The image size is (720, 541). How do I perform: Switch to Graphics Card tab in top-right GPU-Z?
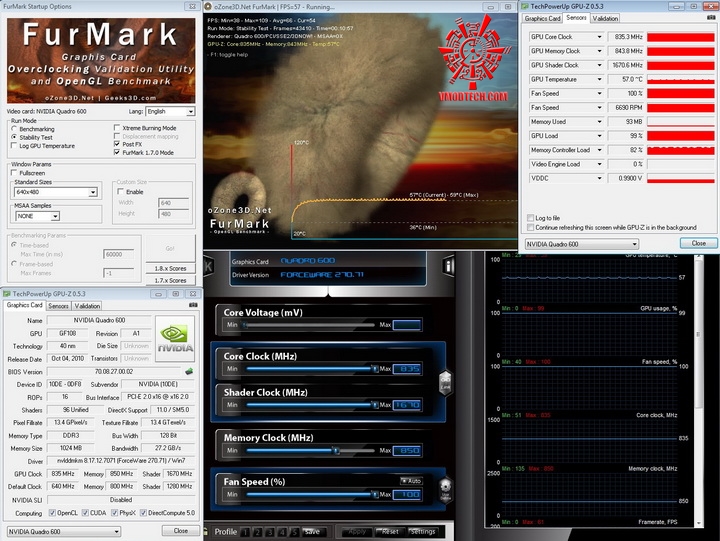click(x=542, y=18)
